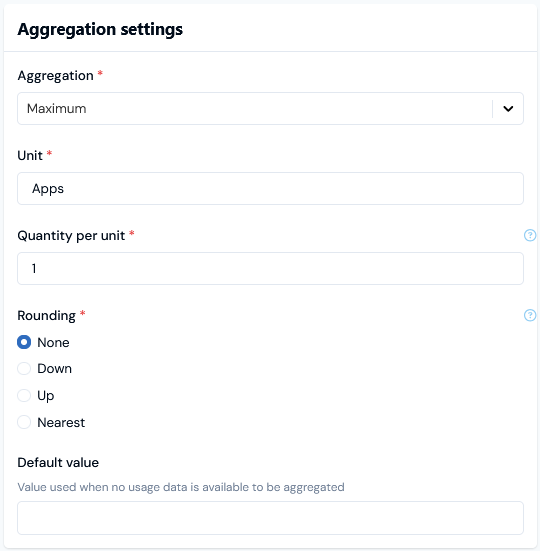Screen dimensions: 540x551
Task: Open the help tooltip for Quantity per unit
Action: pos(530,235)
